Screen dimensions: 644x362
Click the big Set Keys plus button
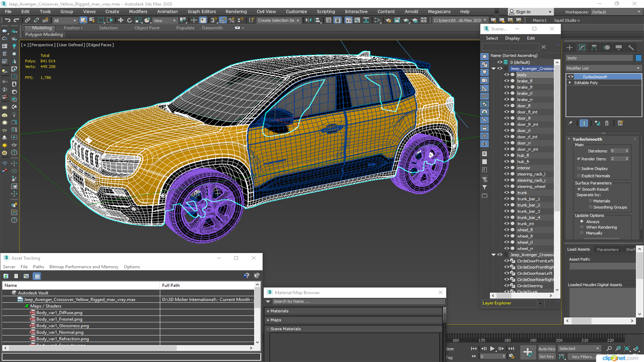click(528, 352)
